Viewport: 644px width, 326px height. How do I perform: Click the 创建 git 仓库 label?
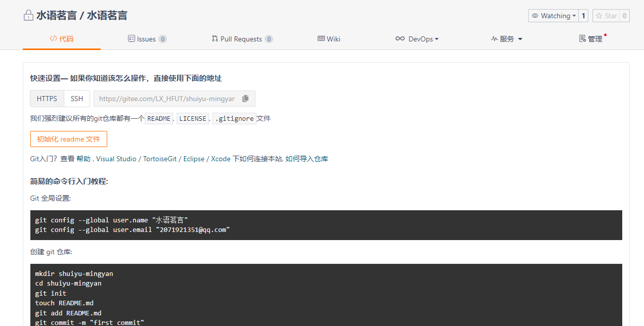[52, 252]
